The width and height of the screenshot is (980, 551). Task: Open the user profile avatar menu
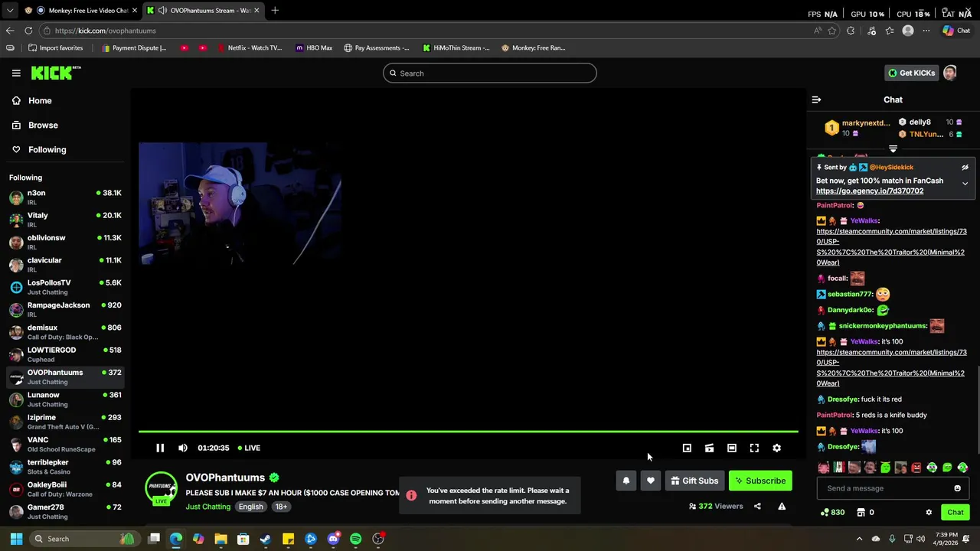[x=950, y=73]
